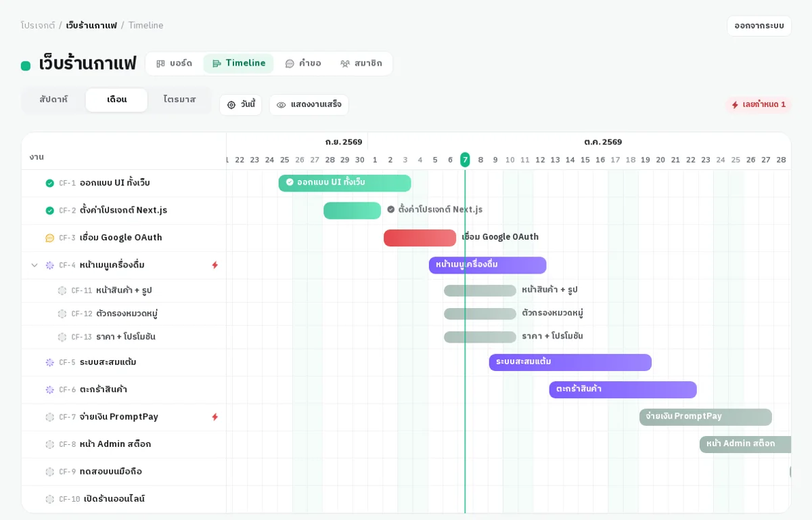Click the status icon for CF-9
Image resolution: width=812 pixels, height=520 pixels.
point(49,472)
